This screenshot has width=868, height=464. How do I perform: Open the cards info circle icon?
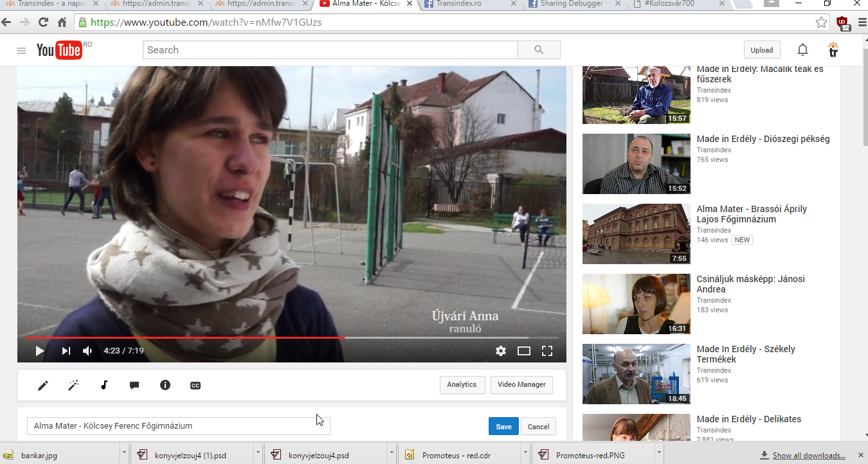165,386
